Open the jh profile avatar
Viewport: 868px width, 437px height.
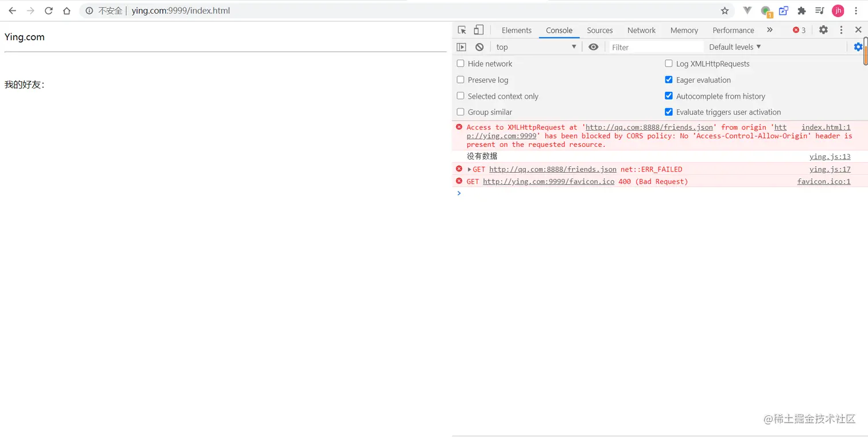pos(838,11)
